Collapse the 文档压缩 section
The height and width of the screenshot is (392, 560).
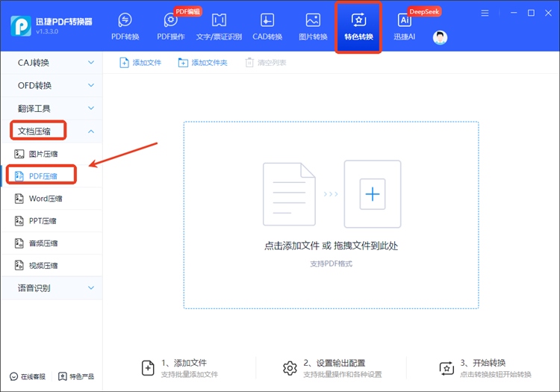[x=52, y=131]
